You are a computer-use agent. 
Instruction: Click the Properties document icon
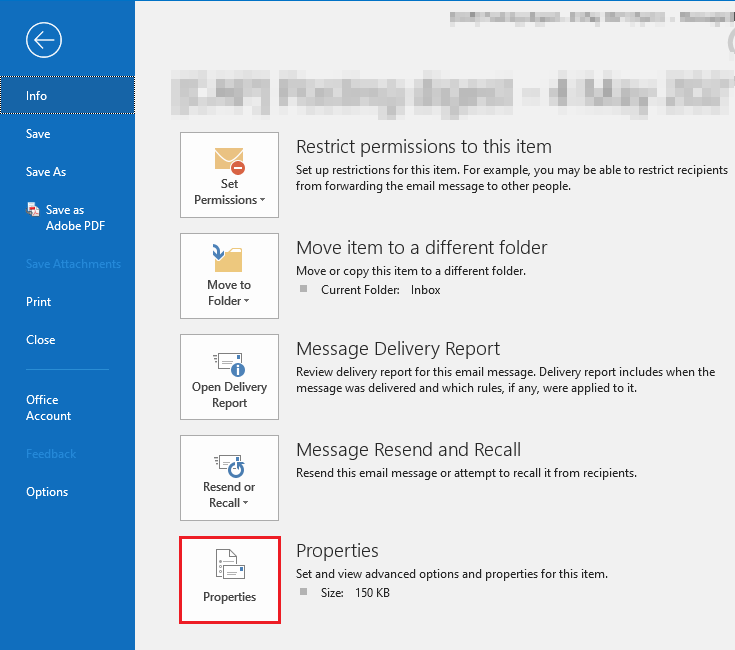coord(229,567)
